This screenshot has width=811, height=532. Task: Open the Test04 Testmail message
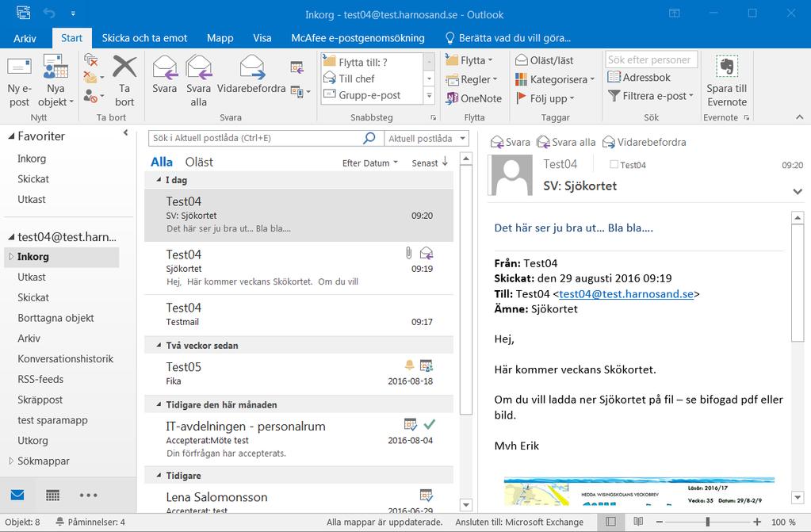pyautogui.click(x=299, y=315)
